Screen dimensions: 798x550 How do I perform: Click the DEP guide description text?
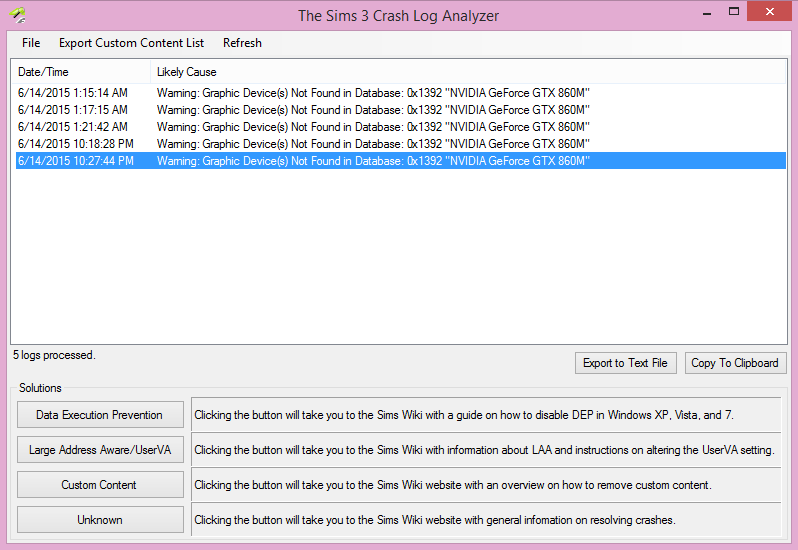tap(464, 415)
